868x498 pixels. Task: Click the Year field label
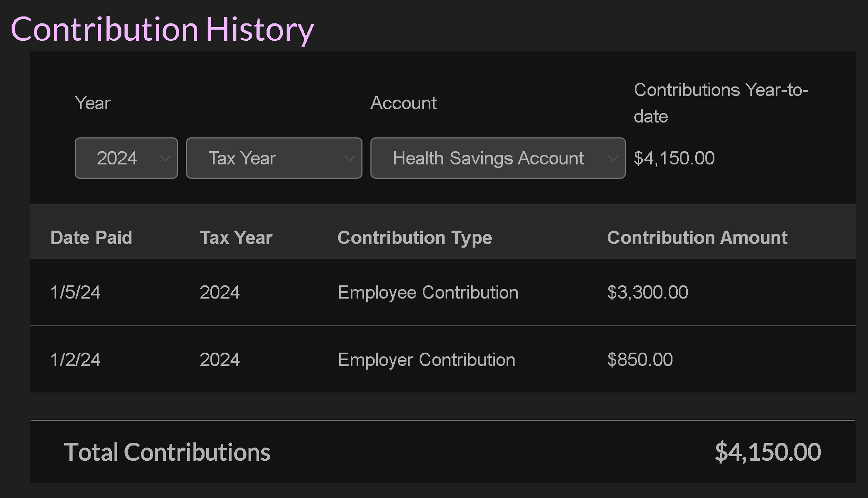[x=93, y=103]
